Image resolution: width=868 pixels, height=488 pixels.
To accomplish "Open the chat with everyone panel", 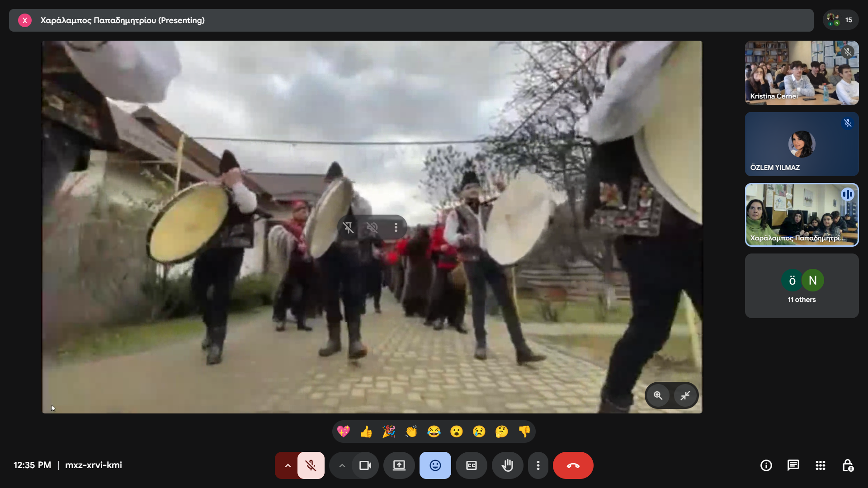I will (793, 465).
